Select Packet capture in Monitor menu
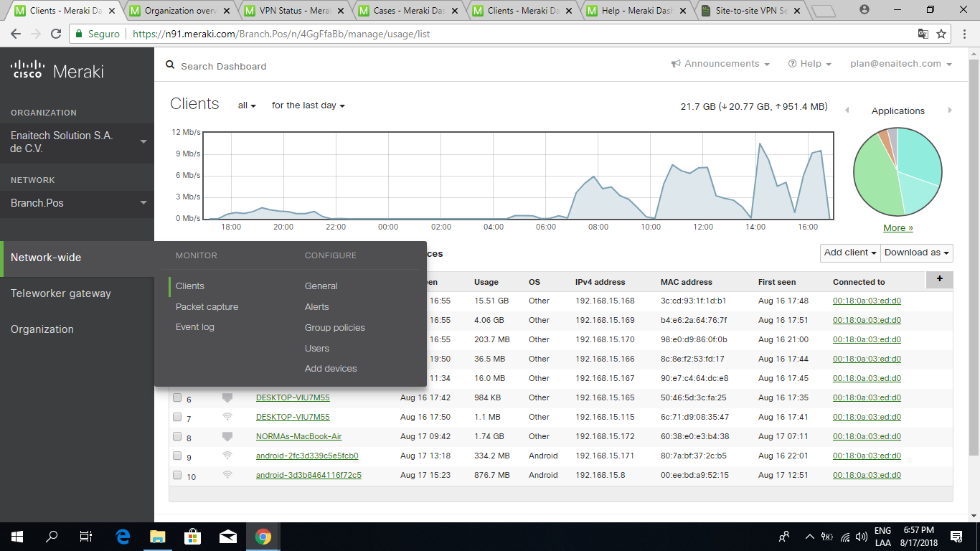 [207, 306]
